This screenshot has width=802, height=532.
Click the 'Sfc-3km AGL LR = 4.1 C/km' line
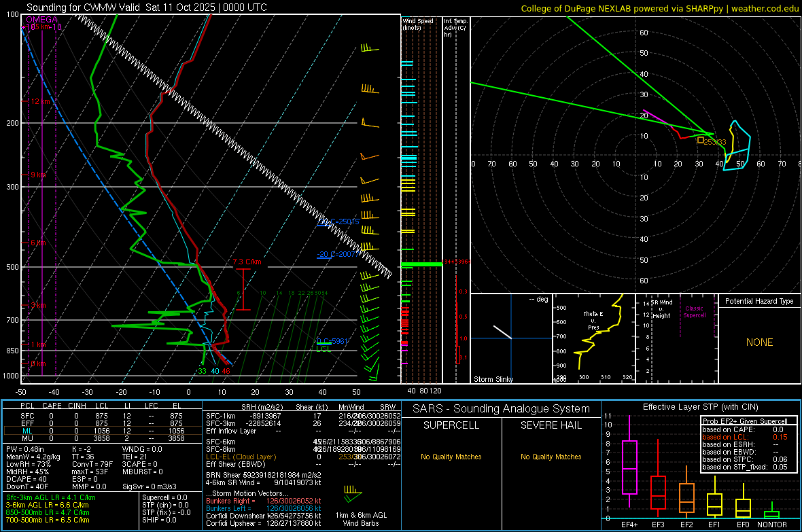[x=51, y=497]
